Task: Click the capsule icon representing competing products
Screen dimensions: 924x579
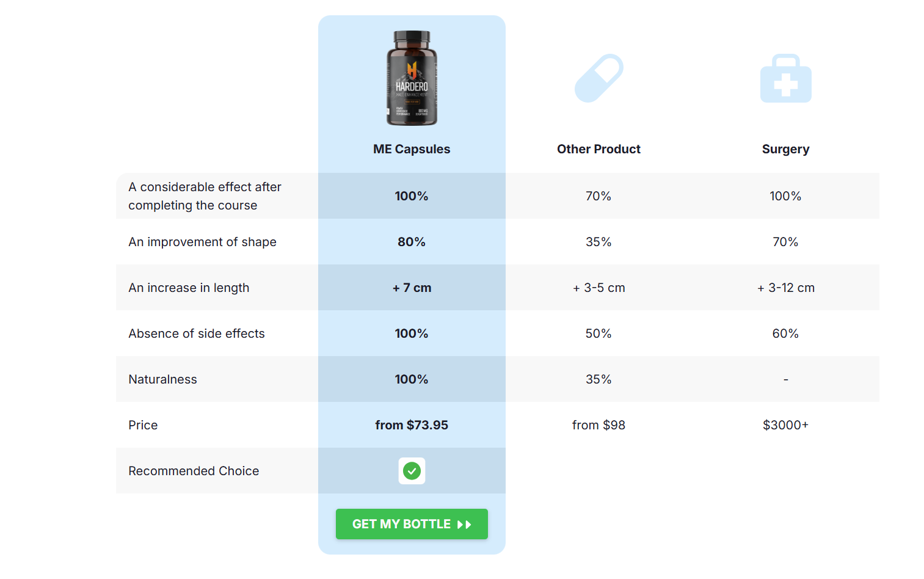Action: point(598,78)
